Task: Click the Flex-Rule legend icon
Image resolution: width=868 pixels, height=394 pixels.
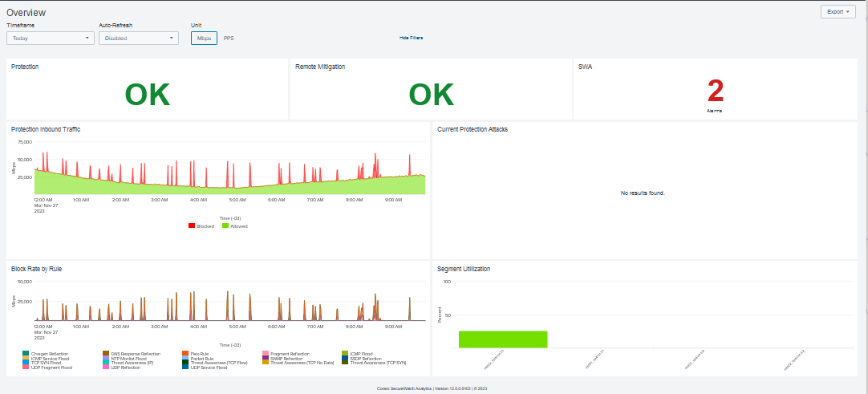Action: click(185, 353)
